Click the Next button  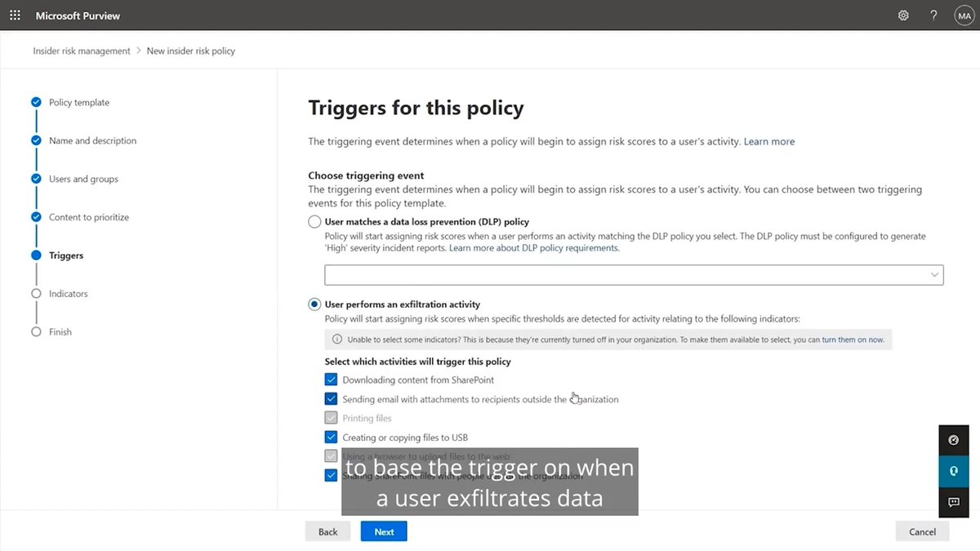click(383, 531)
